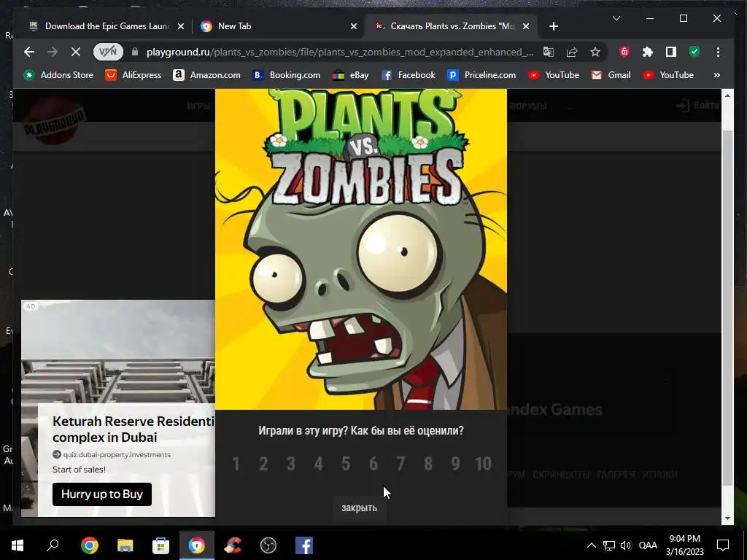The height and width of the screenshot is (560, 747).
Task: Click the scrollbar up arrow
Action: [727, 96]
